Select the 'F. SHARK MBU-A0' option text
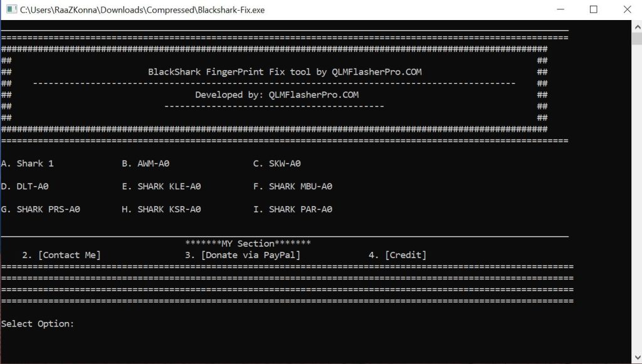Screen dimensions: 642x364 (x=293, y=187)
